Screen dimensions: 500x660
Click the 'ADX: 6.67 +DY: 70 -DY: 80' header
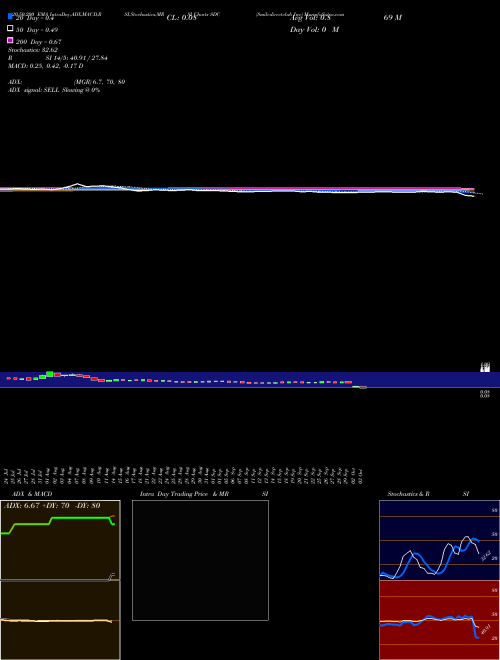point(52,505)
